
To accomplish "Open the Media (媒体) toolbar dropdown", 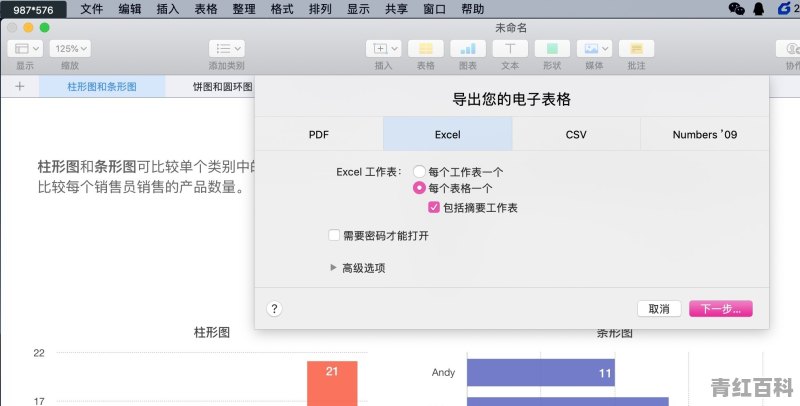I will (594, 48).
